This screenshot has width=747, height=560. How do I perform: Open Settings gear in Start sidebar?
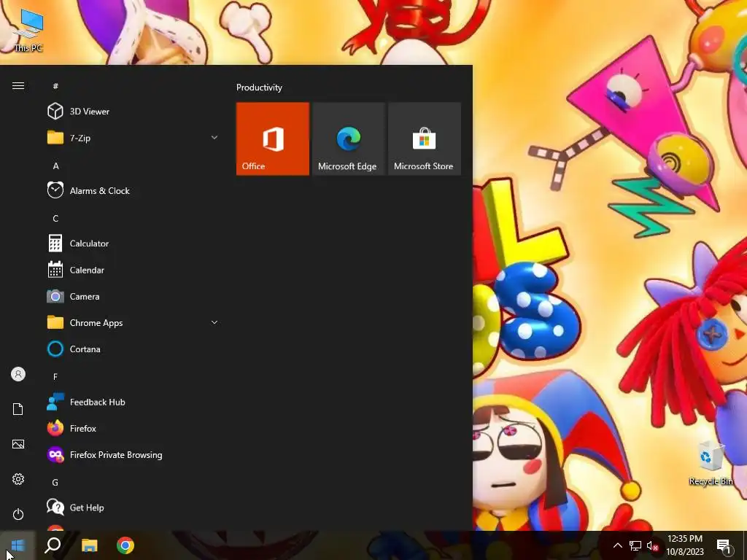(18, 479)
